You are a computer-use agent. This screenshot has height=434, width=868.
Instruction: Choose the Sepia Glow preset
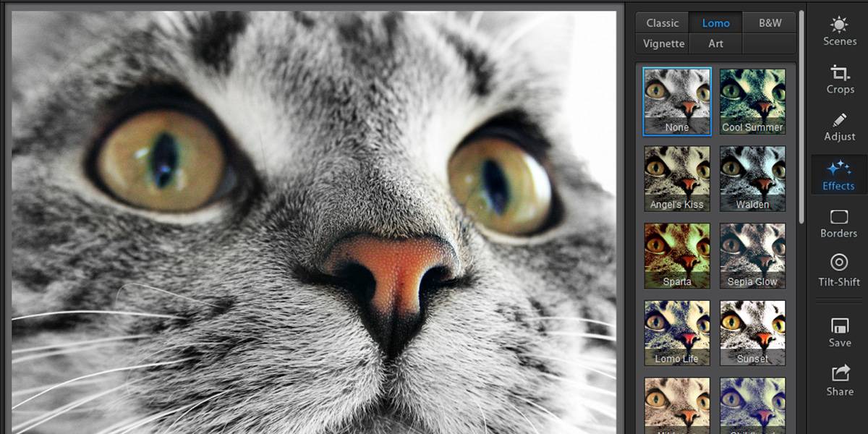click(x=752, y=255)
